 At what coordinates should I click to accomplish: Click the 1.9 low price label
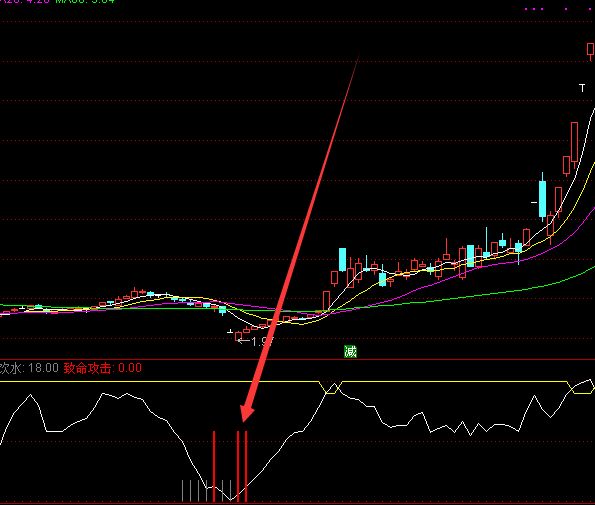[x=255, y=342]
